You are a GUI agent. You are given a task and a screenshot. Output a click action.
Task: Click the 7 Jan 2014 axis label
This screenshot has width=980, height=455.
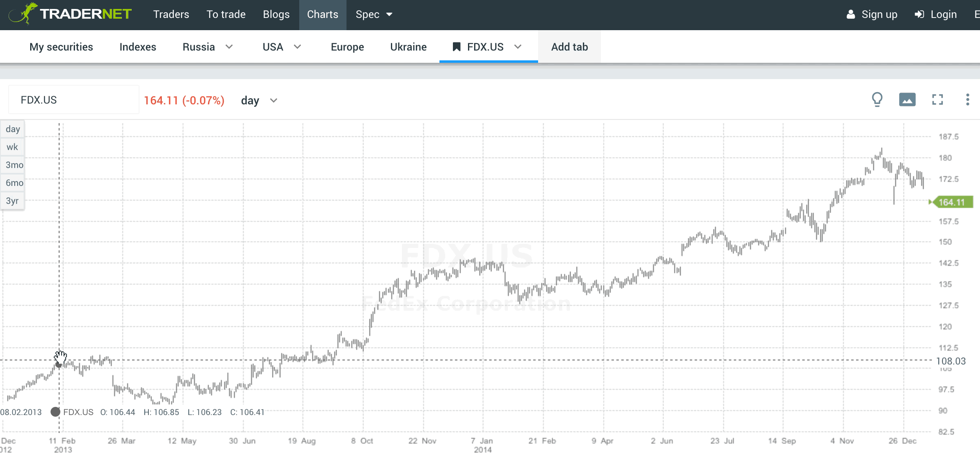tap(482, 445)
